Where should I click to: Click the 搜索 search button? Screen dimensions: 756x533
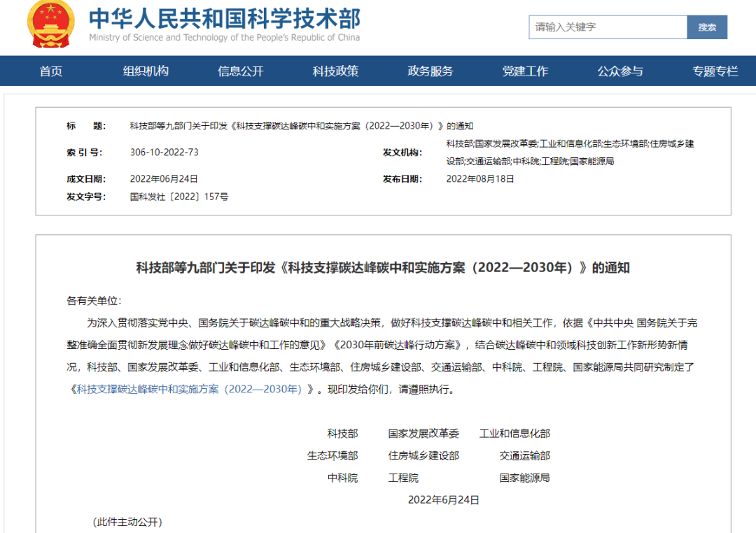[x=707, y=27]
